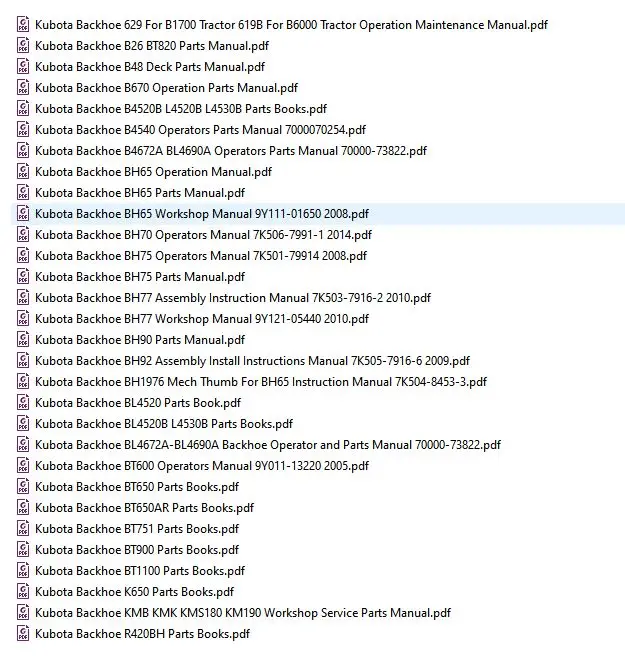Click PDF icon for BH90 Parts Manual

(x=23, y=340)
